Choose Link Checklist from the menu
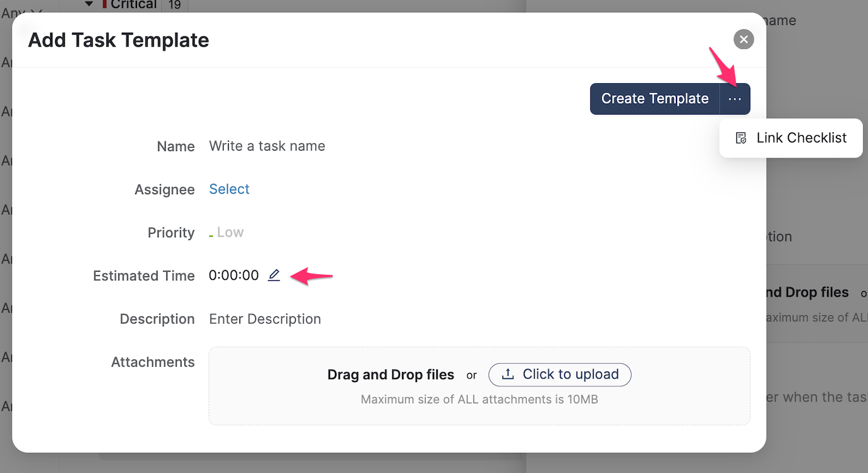This screenshot has height=473, width=868. tap(801, 138)
